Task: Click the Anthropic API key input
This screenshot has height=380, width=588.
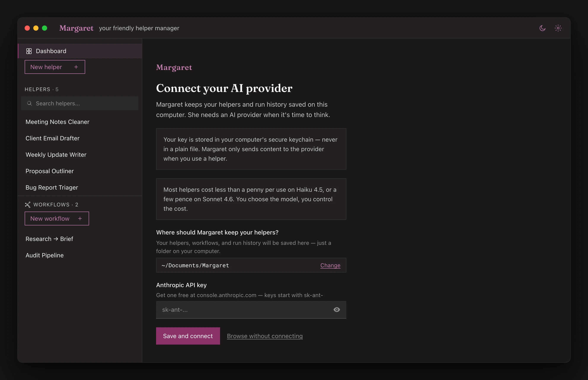Action: click(251, 310)
